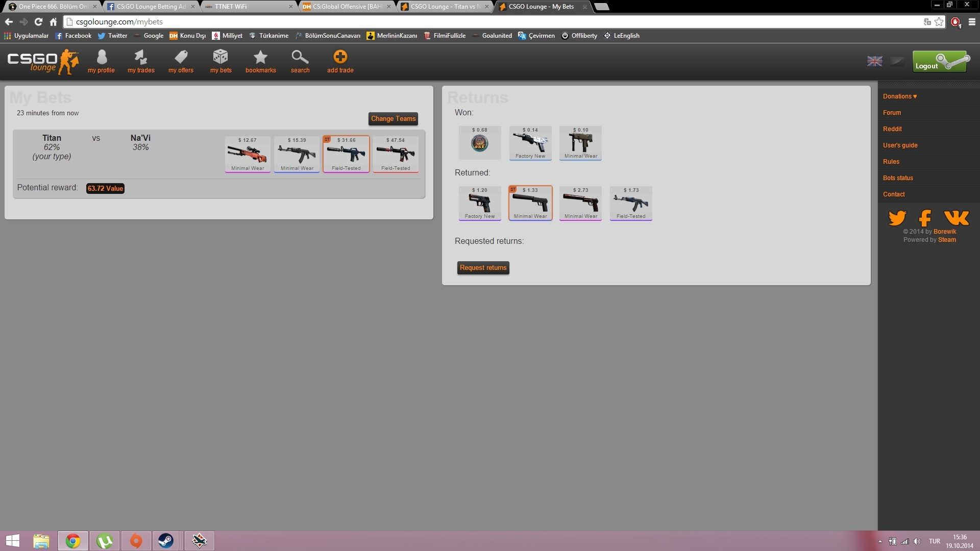Select the $0.68 won item

tap(480, 143)
